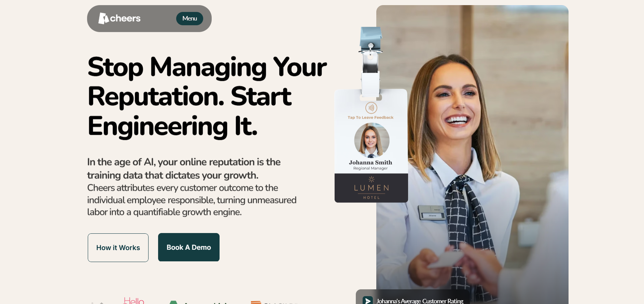Click the cheers logo icon
This screenshot has height=304, width=644.
coord(103,18)
